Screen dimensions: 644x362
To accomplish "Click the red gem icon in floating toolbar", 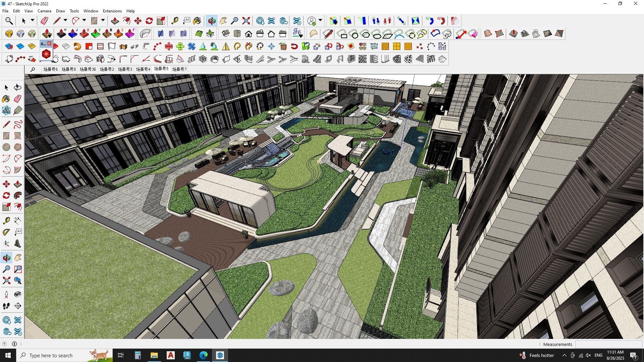I will (x=46, y=54).
